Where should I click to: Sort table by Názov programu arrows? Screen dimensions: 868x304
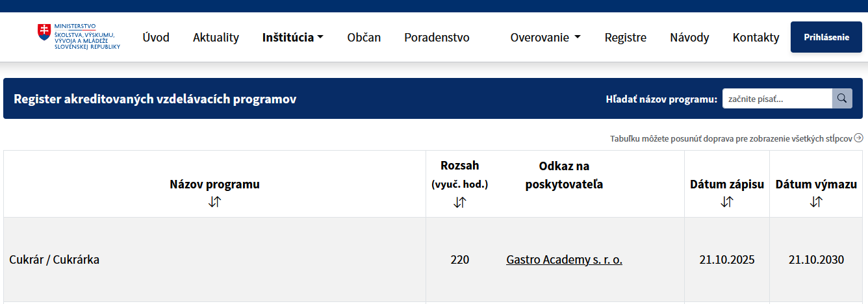[214, 202]
